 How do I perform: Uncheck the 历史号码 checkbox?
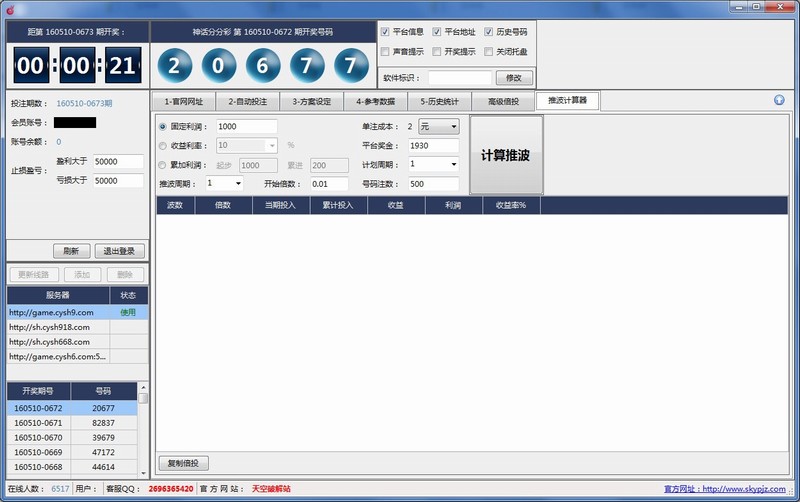point(489,32)
